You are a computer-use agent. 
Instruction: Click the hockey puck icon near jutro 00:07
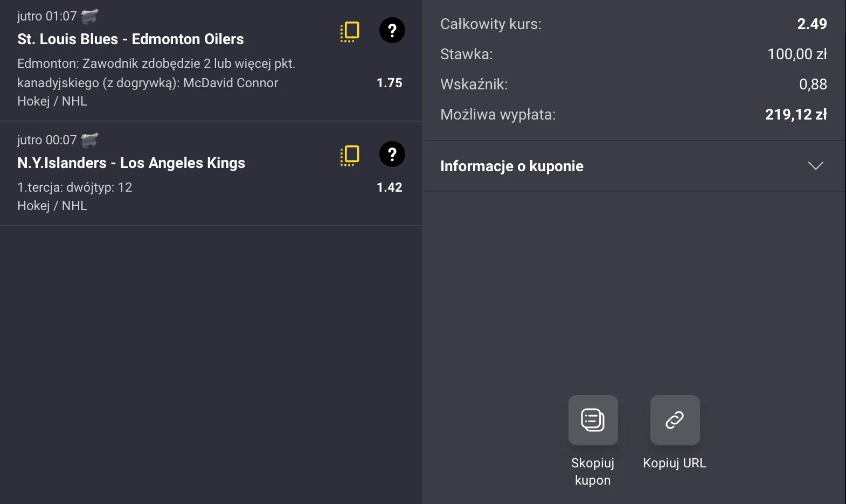tap(88, 139)
